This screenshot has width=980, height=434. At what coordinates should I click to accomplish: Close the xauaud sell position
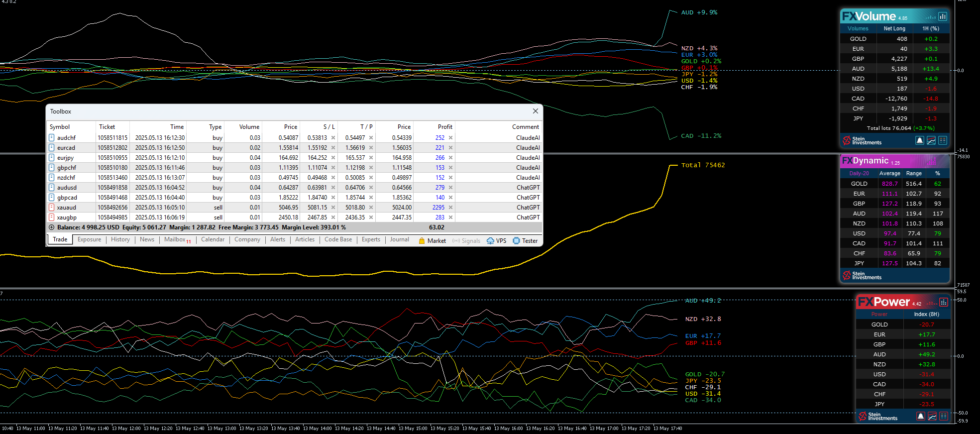click(x=450, y=208)
